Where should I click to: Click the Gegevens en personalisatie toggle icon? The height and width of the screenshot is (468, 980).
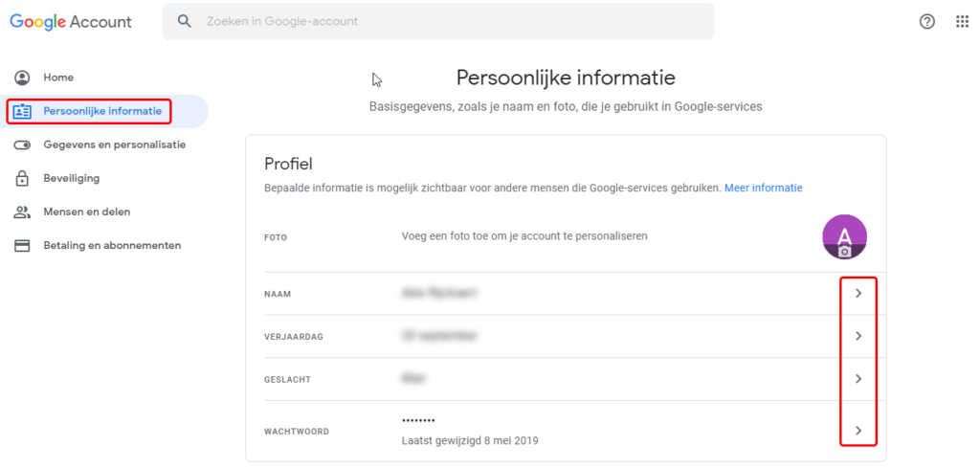click(x=22, y=145)
